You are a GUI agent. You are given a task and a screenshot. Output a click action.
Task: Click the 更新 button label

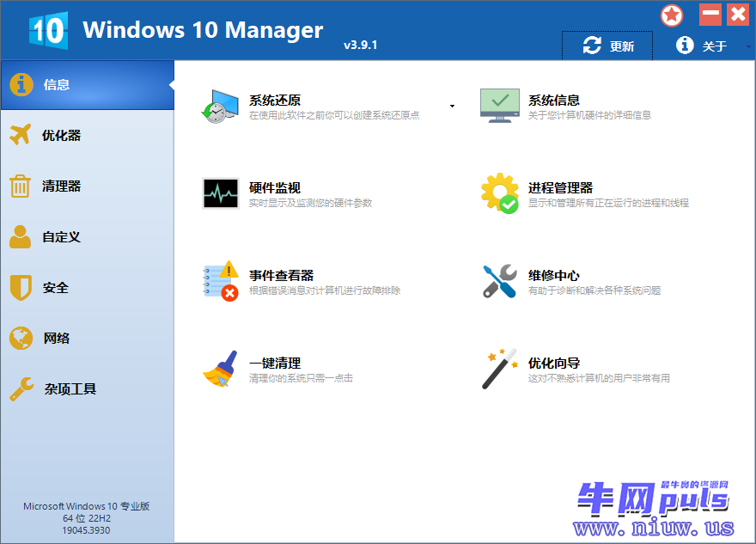(x=621, y=46)
